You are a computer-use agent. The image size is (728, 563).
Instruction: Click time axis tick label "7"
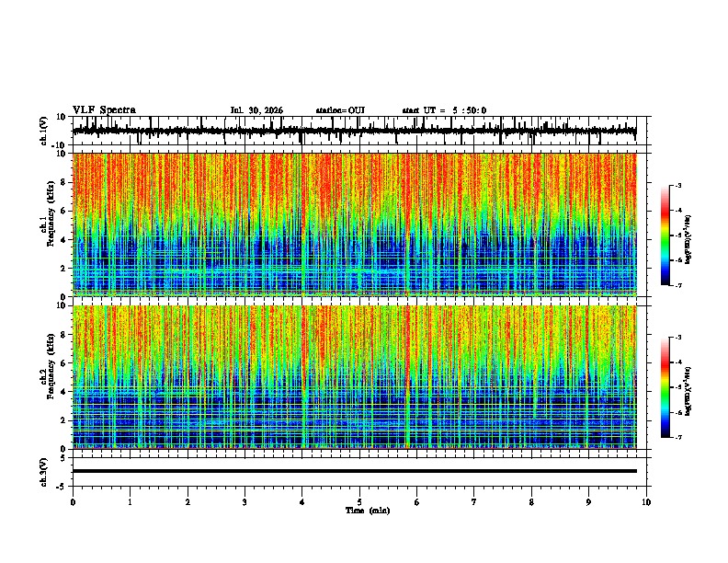(474, 502)
